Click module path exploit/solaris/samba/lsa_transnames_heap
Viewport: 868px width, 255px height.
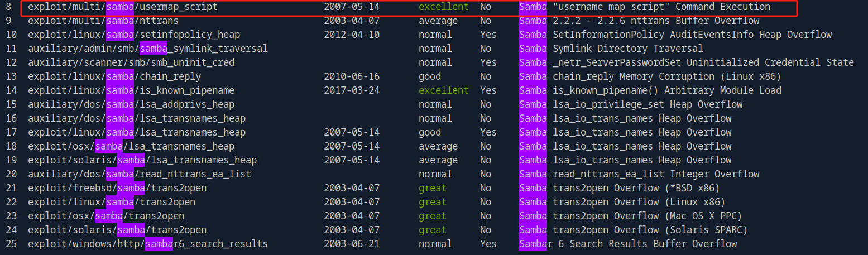pos(142,161)
